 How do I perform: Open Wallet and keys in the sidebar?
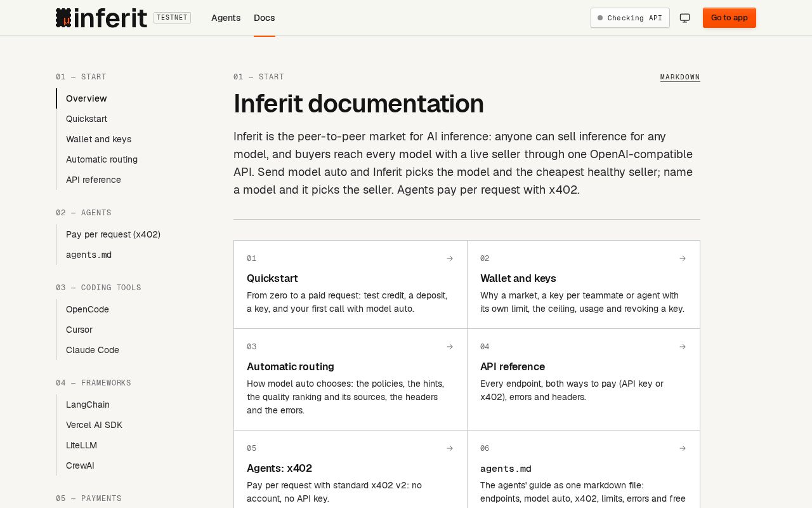[x=99, y=139]
